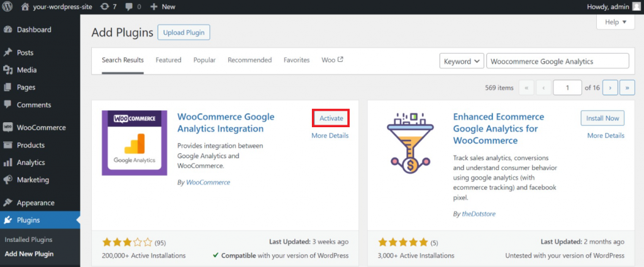Open Dashboard from the sidebar
The height and width of the screenshot is (267, 644).
point(33,30)
